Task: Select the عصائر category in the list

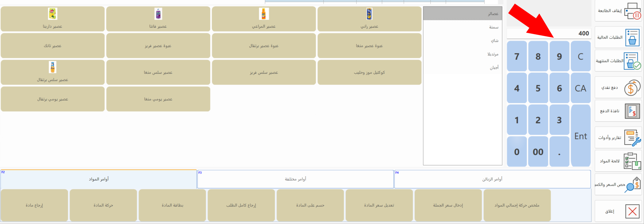Action: point(462,14)
